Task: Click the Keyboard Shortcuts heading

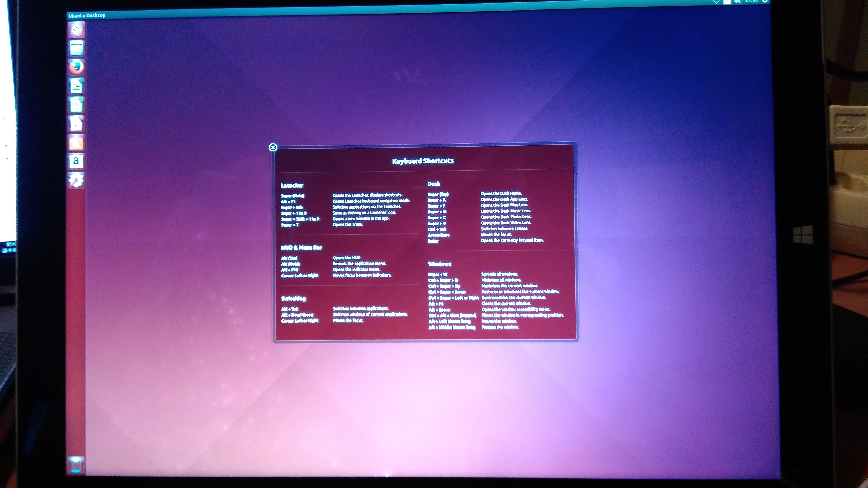Action: (423, 161)
